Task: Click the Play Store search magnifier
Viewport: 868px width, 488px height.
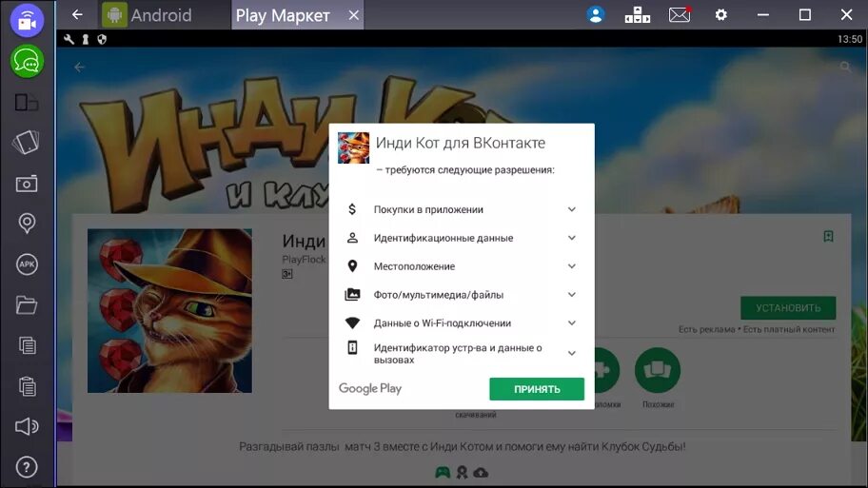Action: pos(845,67)
